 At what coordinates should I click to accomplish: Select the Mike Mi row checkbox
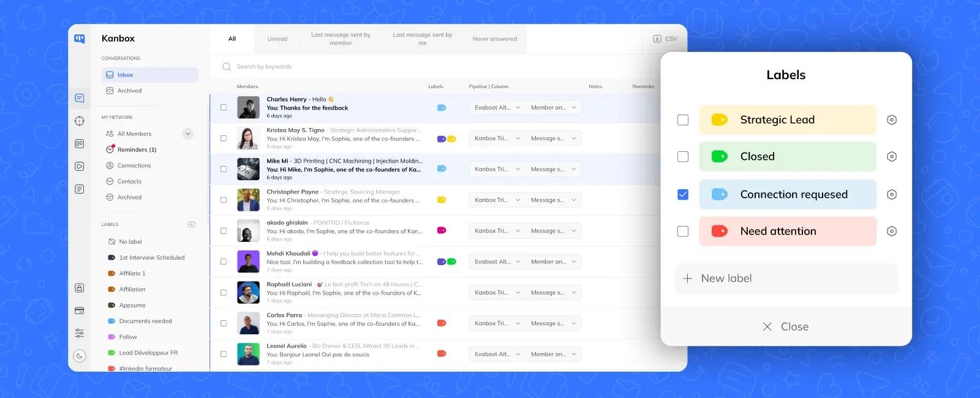(224, 169)
